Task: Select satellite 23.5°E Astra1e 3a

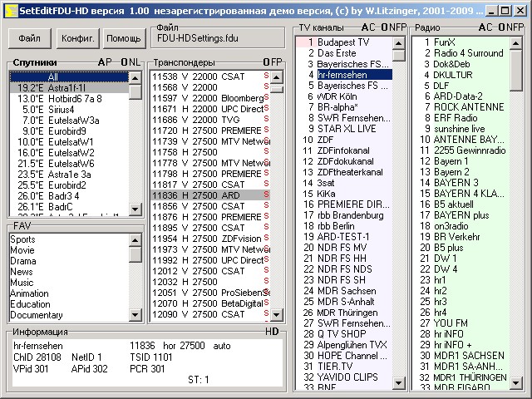Action: click(69, 175)
